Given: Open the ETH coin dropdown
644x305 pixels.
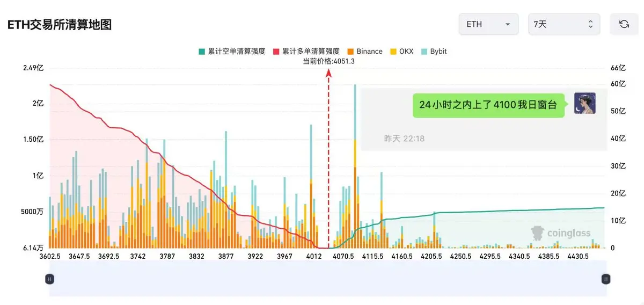Looking at the screenshot, I should [488, 24].
